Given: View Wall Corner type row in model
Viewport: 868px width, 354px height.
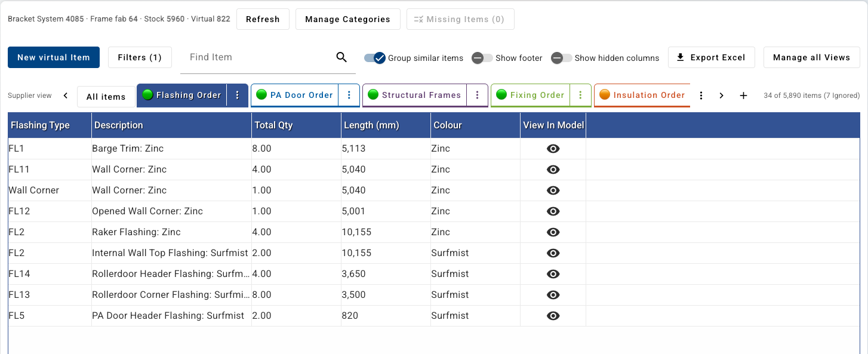Looking at the screenshot, I should click(x=553, y=190).
